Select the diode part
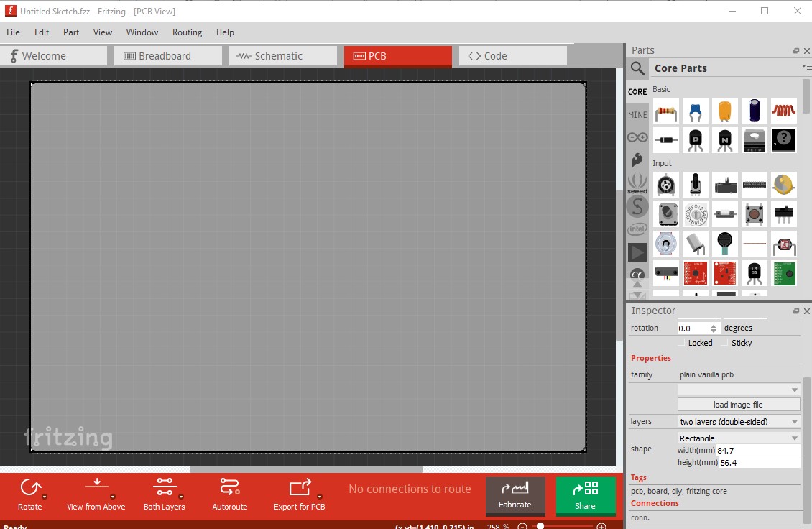Screen dimensions: 812x529 point(666,140)
